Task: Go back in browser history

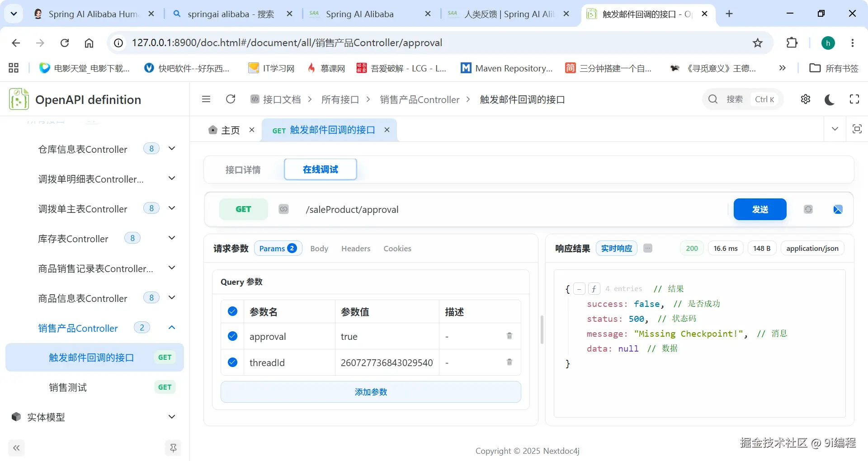Action: (16, 43)
